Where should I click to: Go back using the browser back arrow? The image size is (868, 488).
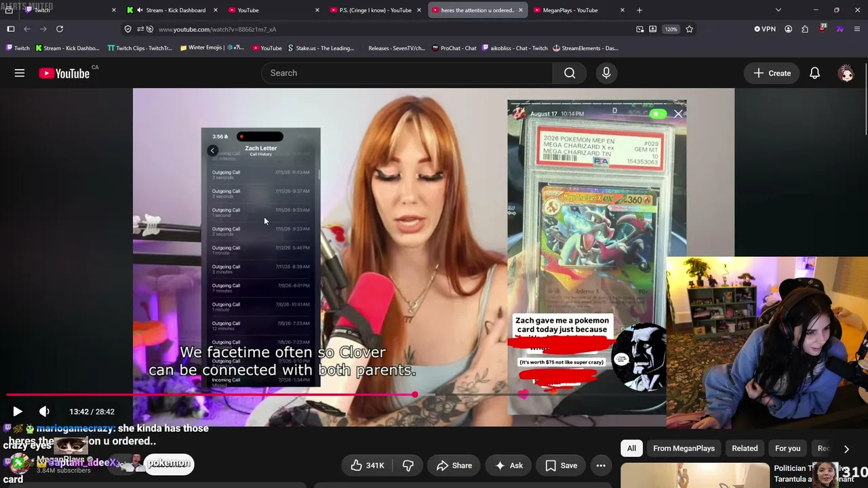(27, 29)
